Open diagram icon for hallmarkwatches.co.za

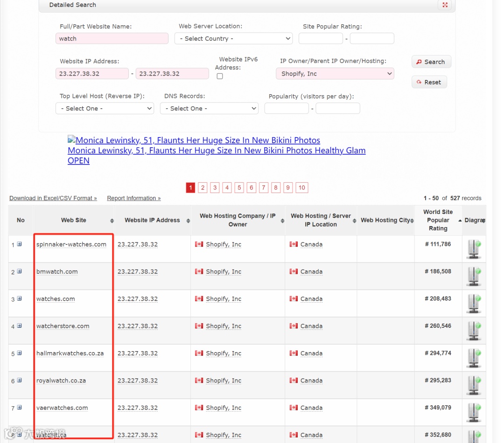coord(474,358)
